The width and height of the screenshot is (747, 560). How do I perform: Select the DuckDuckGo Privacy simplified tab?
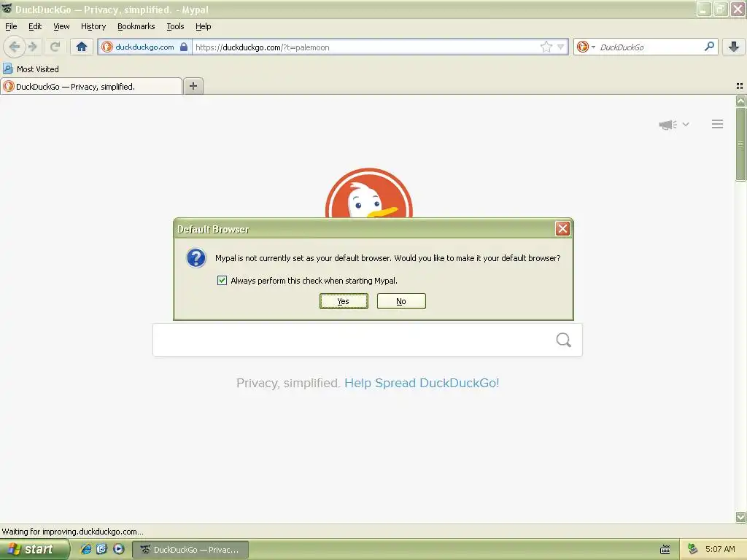91,86
